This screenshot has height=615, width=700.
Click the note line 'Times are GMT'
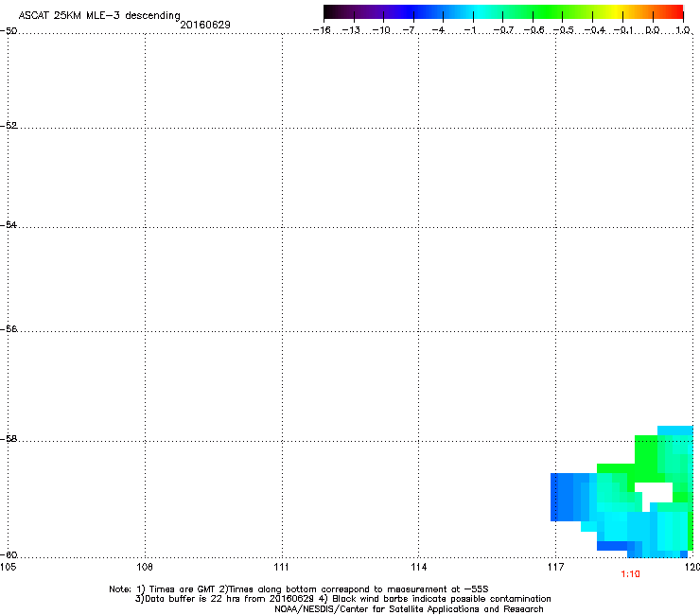pos(184,589)
